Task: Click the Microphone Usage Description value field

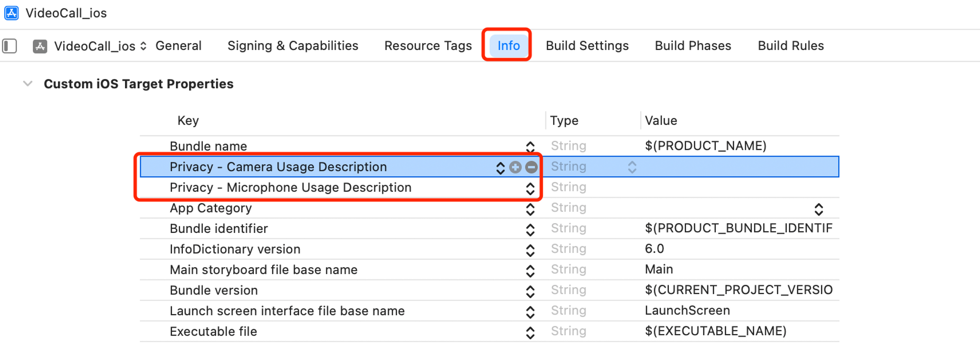Action: [x=740, y=187]
